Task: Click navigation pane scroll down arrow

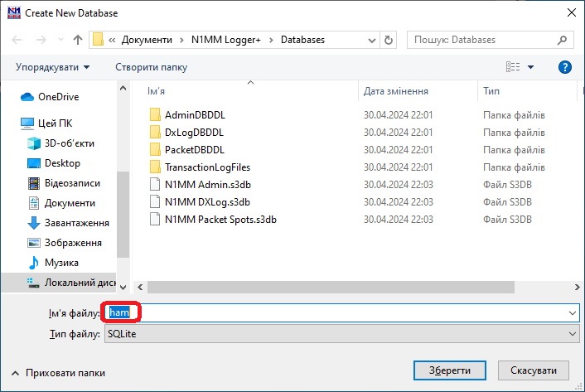Action: (123, 288)
